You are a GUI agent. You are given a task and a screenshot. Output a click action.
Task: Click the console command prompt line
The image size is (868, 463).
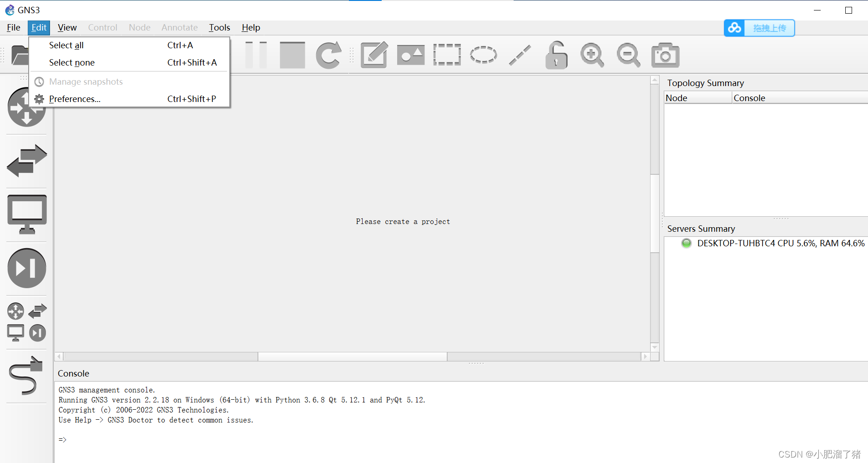(63, 439)
